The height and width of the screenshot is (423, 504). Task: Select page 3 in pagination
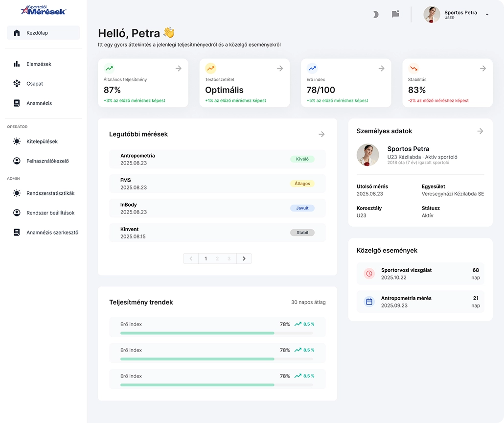[229, 258]
